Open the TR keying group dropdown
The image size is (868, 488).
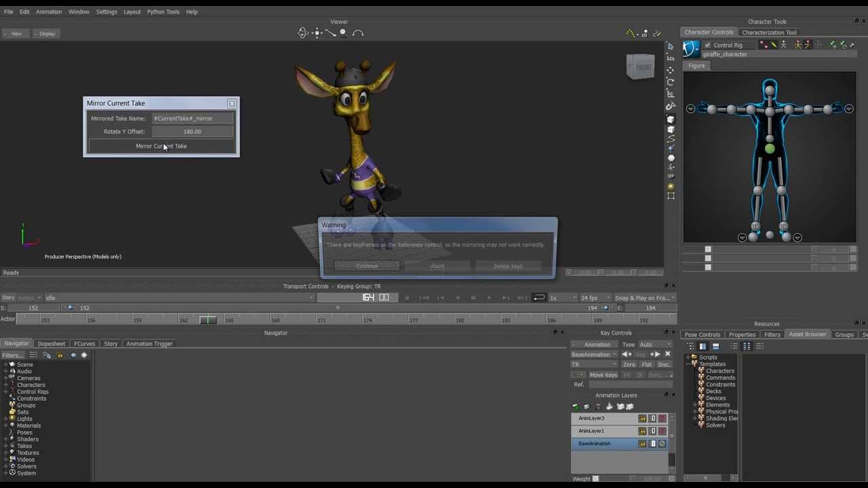tap(594, 365)
